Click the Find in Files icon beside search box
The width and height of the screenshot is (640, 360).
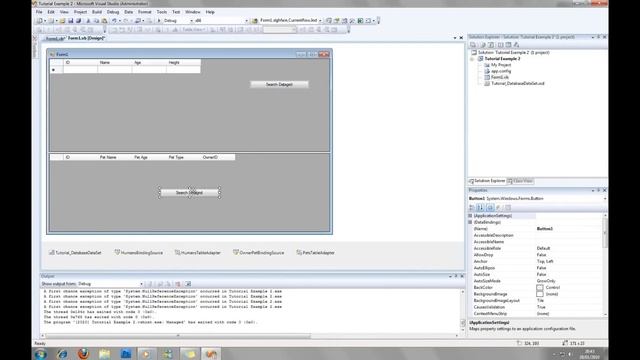pos(255,20)
